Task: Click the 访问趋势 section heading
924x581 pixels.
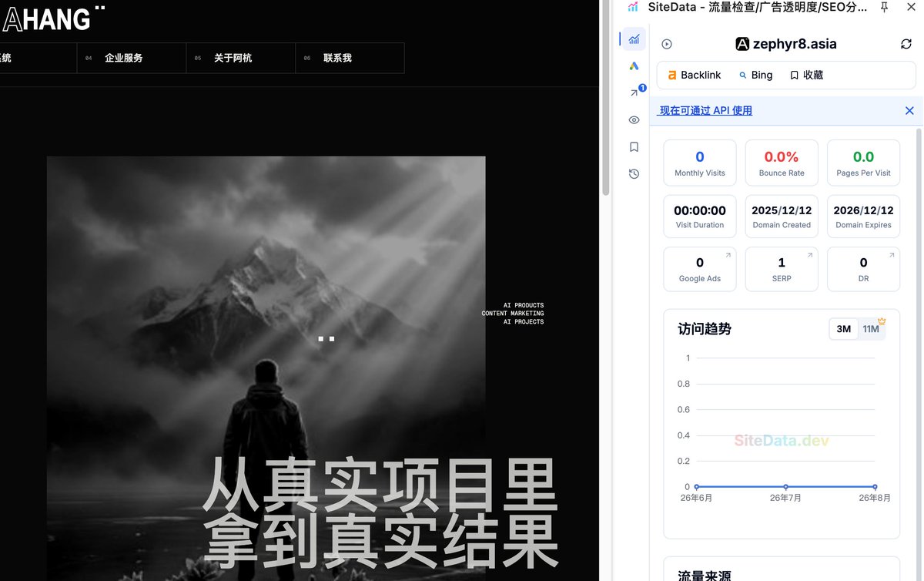Action: [x=705, y=329]
